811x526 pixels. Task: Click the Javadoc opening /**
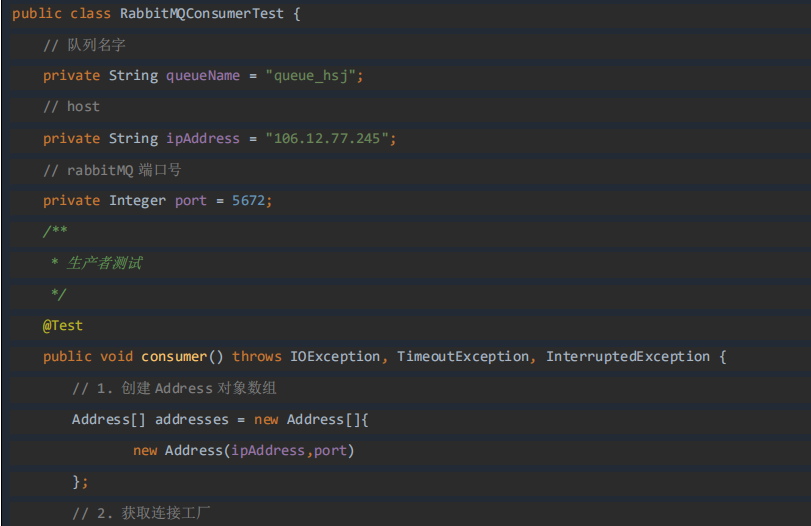(x=55, y=231)
